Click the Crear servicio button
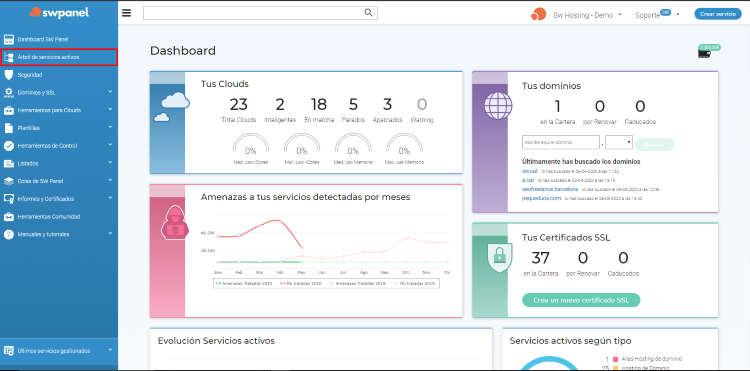Screen dimensions: 750x371 click(x=718, y=14)
